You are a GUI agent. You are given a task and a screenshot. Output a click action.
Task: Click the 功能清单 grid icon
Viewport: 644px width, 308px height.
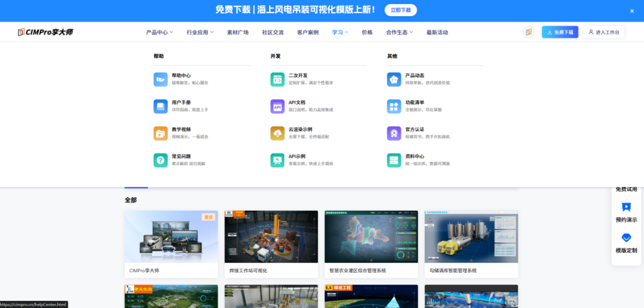coord(394,106)
